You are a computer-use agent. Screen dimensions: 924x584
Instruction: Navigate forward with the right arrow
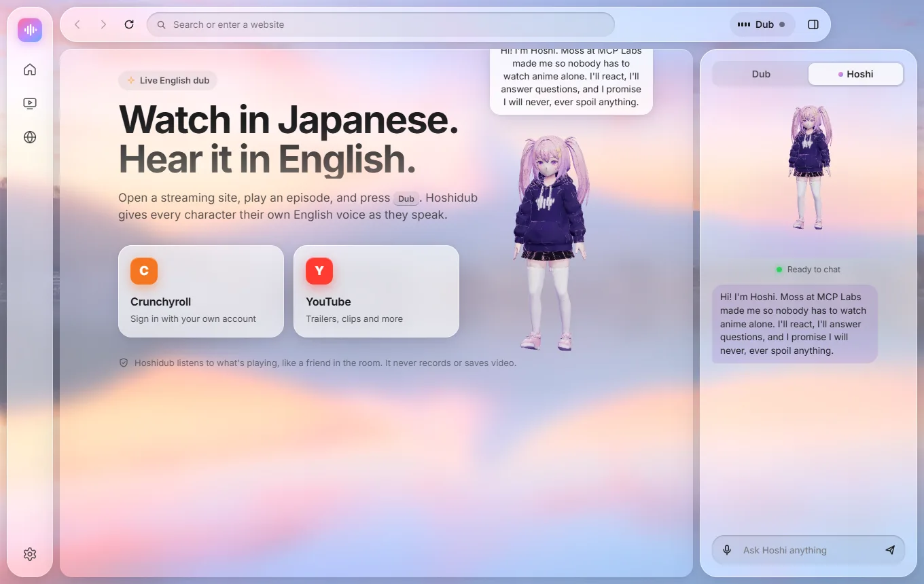tap(103, 24)
